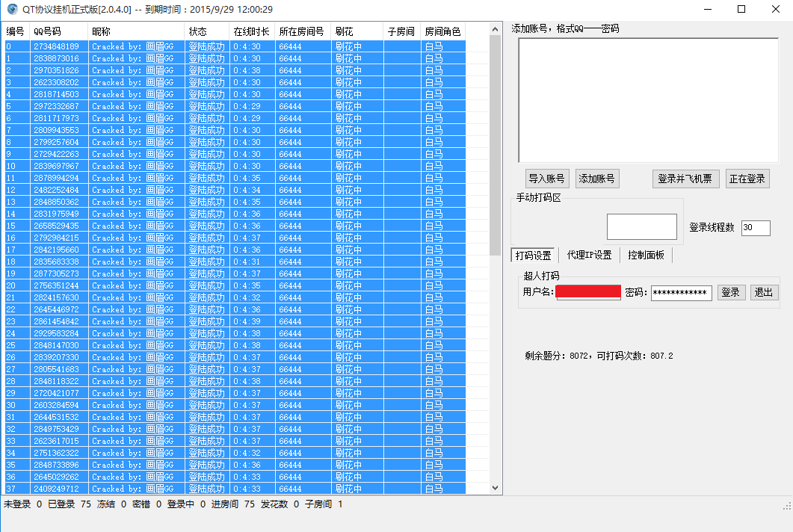Click the 退出 button
Screen dimensions: 793x532
point(764,292)
